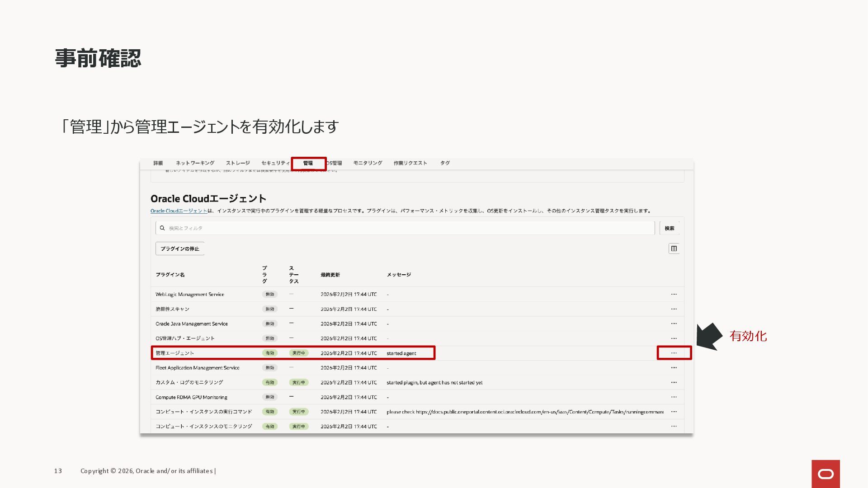Click the magnifier icon in search field
Image resolution: width=868 pixels, height=488 pixels.
click(x=162, y=228)
